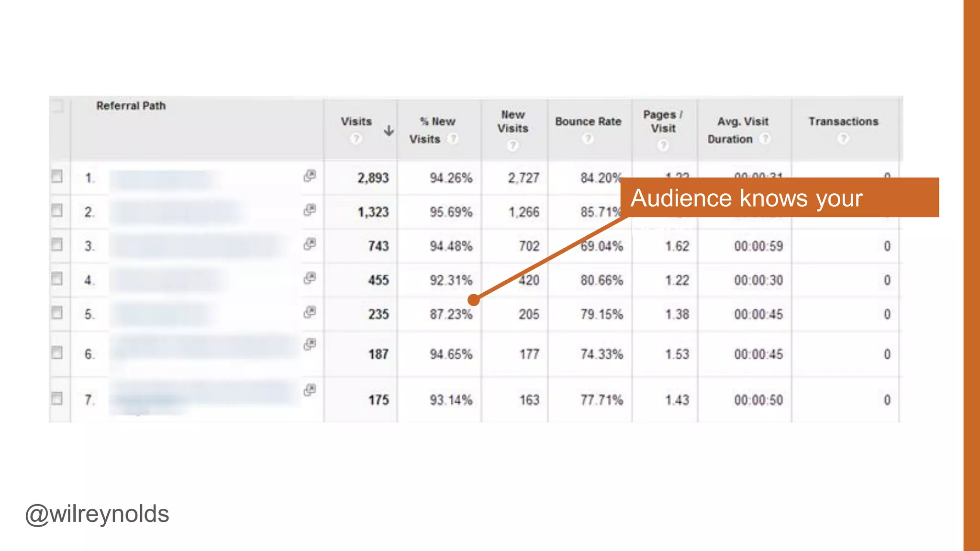Open external link icon for row 5
This screenshot has width=980, height=551.
pyautogui.click(x=310, y=313)
